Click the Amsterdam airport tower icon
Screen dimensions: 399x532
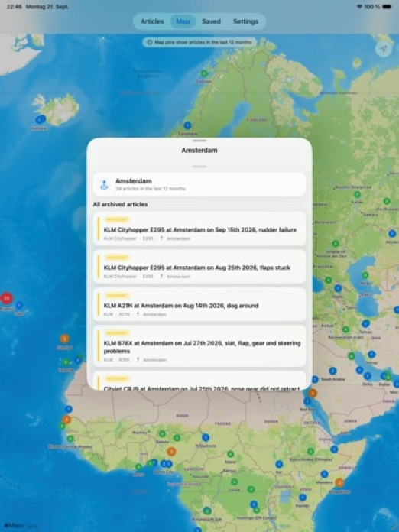coord(104,184)
